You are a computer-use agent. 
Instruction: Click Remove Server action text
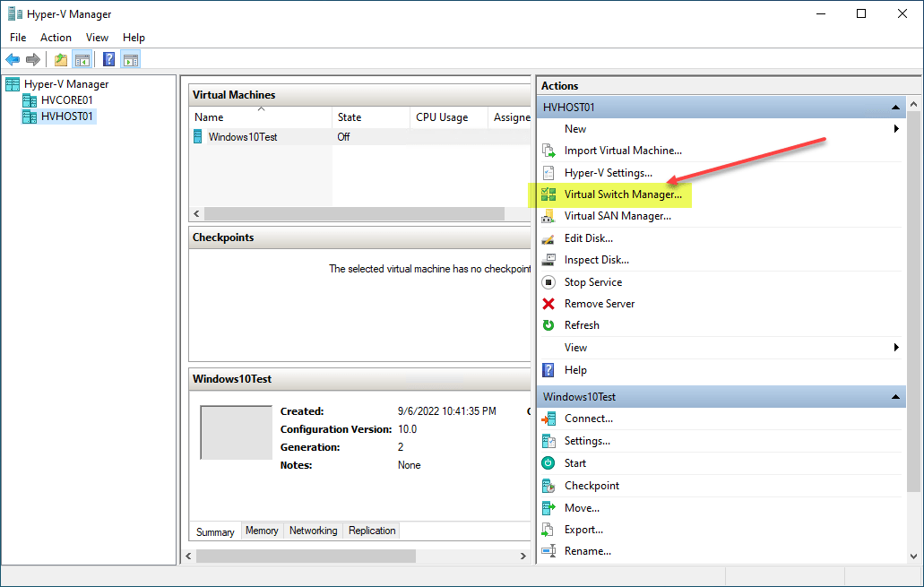[600, 304]
